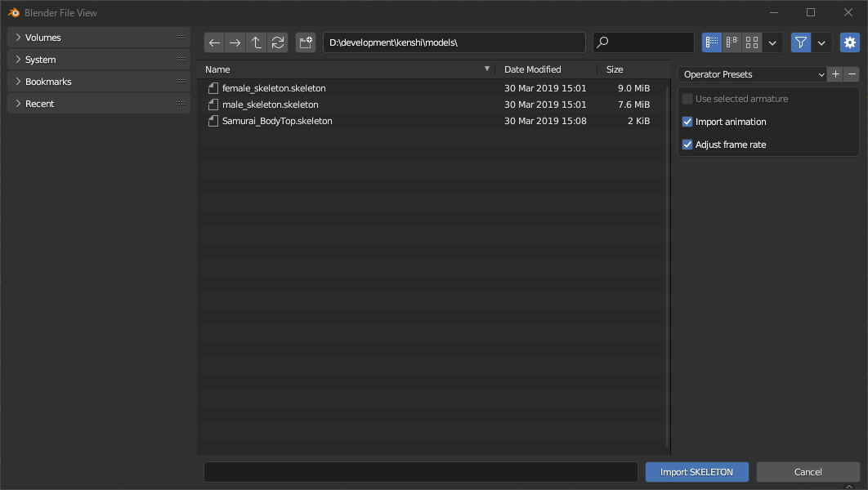Open filter settings dropdown arrow
This screenshot has width=868, height=490.
pyautogui.click(x=821, y=42)
